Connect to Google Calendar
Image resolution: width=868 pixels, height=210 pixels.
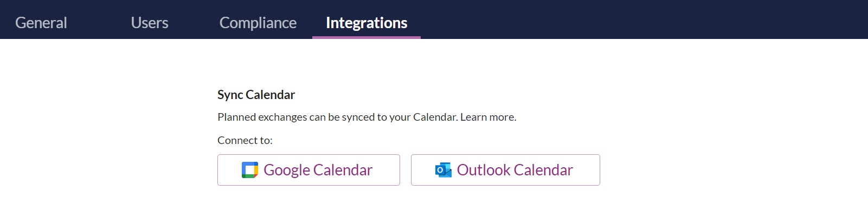click(x=308, y=170)
